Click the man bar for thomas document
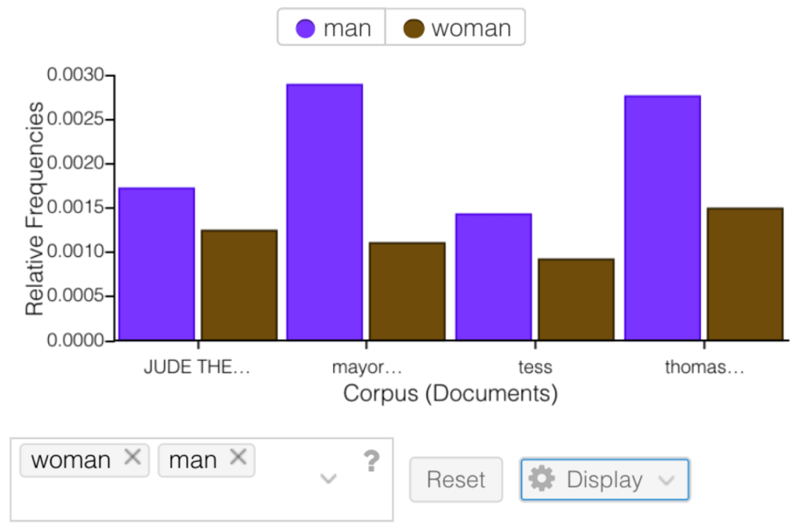 (x=662, y=218)
